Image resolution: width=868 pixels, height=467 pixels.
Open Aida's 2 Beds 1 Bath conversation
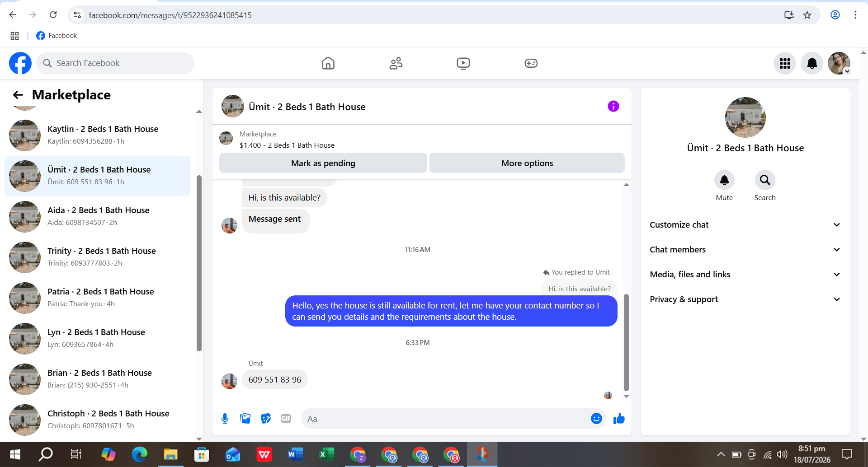click(x=97, y=217)
